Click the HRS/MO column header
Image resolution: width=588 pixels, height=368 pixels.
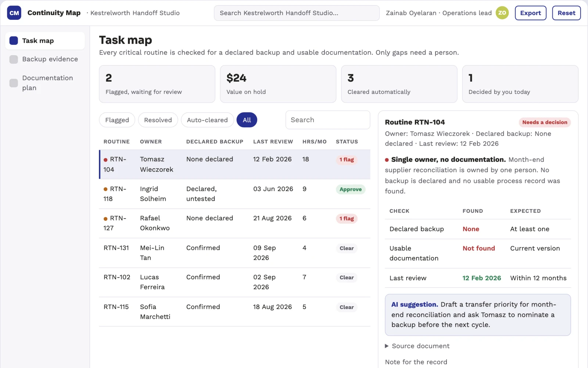point(315,142)
